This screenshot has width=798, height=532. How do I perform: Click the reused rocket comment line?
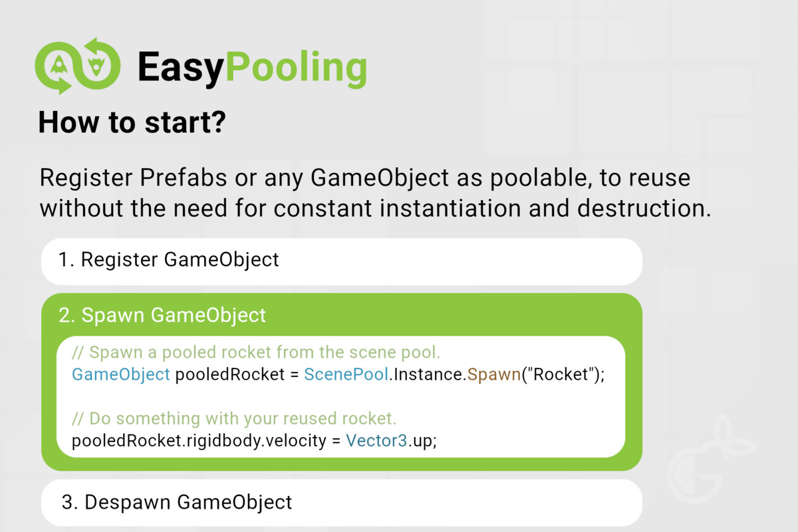click(x=234, y=418)
